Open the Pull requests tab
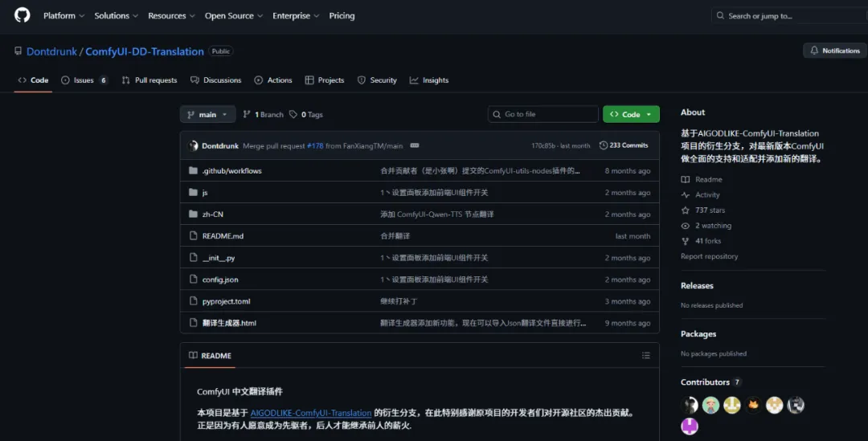 149,80
